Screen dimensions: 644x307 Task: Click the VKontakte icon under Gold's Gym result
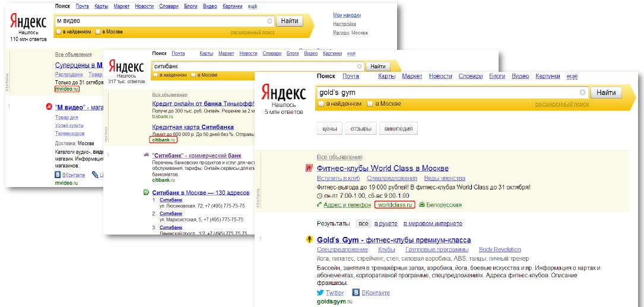[x=356, y=293]
